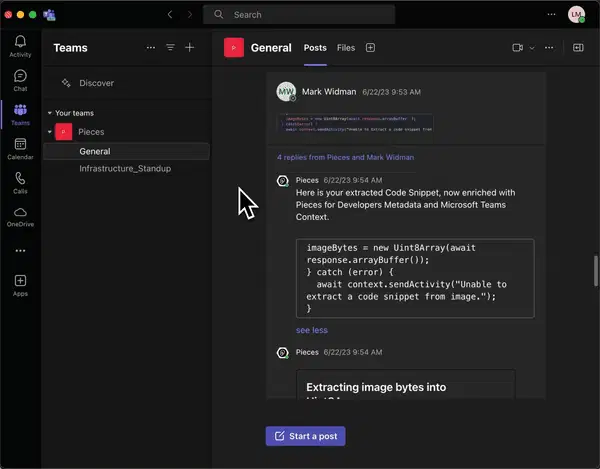This screenshot has height=469, width=600.
Task: Open the code screenshot image in Mark's post
Action: point(355,124)
